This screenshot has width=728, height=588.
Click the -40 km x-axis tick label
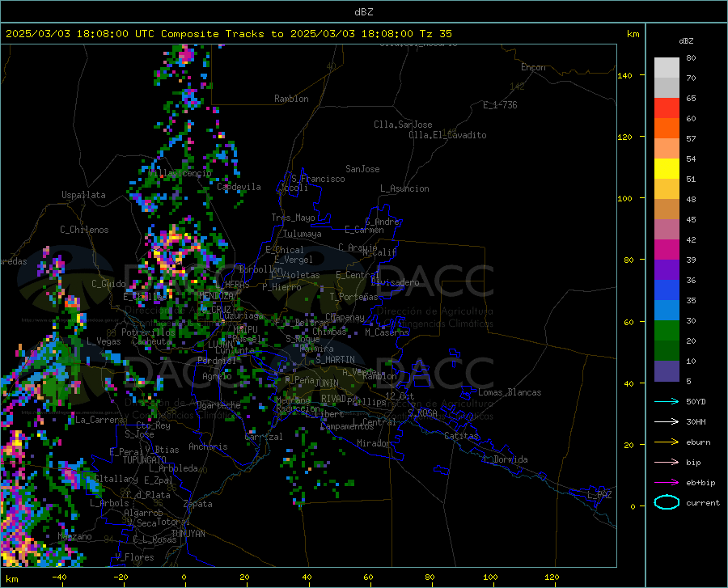pyautogui.click(x=59, y=577)
